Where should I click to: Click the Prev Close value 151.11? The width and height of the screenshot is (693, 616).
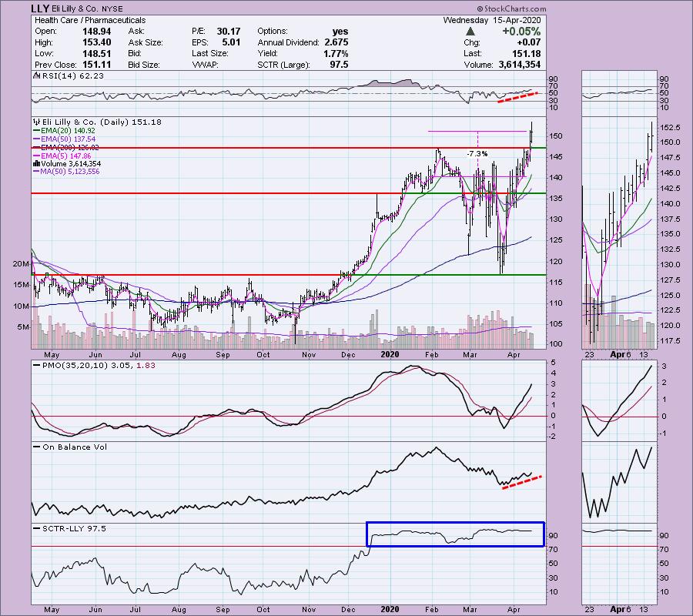96,65
